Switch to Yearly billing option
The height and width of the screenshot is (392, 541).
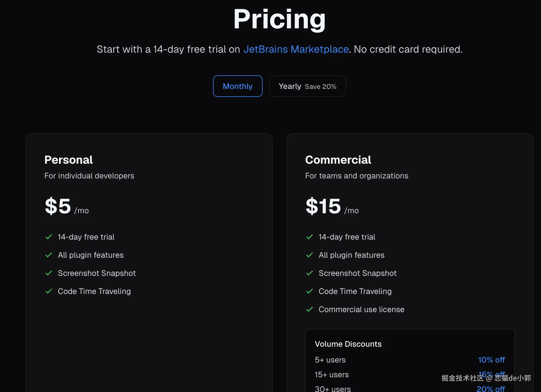pos(307,86)
